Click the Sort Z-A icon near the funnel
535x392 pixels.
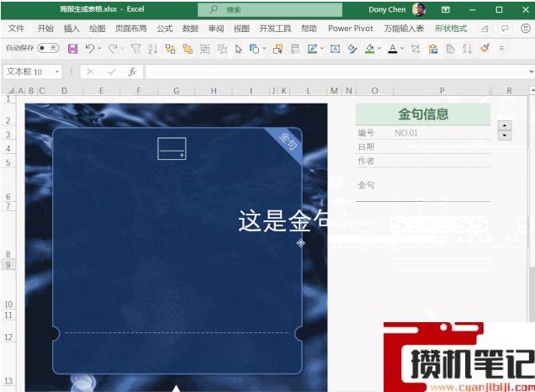tap(153, 49)
